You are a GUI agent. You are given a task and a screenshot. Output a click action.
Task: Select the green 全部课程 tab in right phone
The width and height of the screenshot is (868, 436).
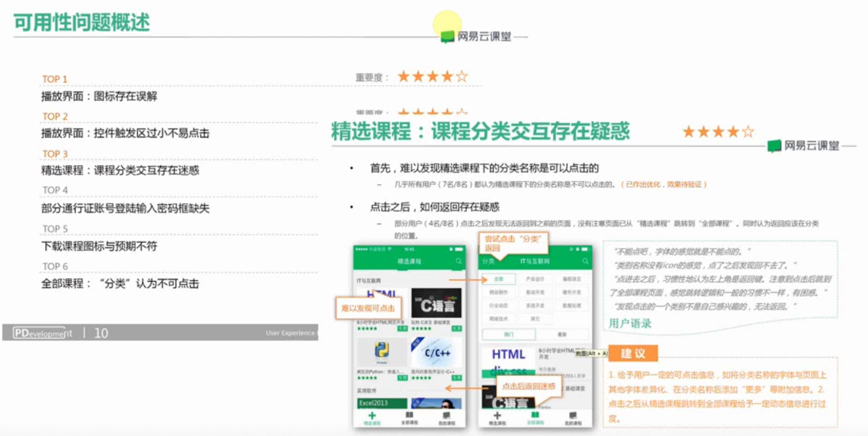(534, 418)
